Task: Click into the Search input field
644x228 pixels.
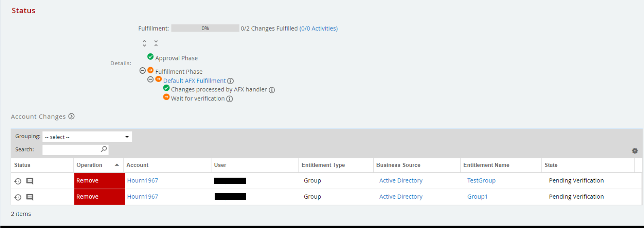Action: click(x=71, y=149)
